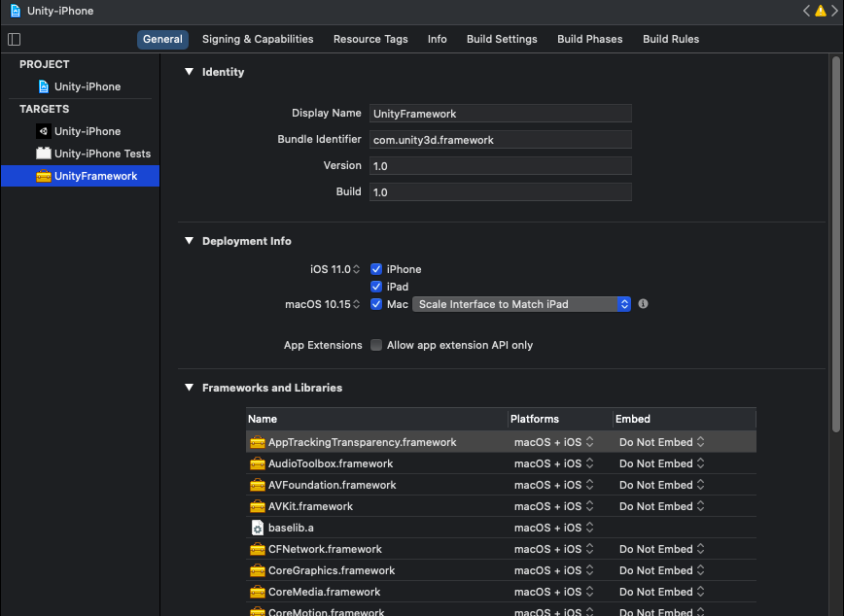Go forward with right chevron arrow
This screenshot has height=616, width=844.
(x=834, y=11)
